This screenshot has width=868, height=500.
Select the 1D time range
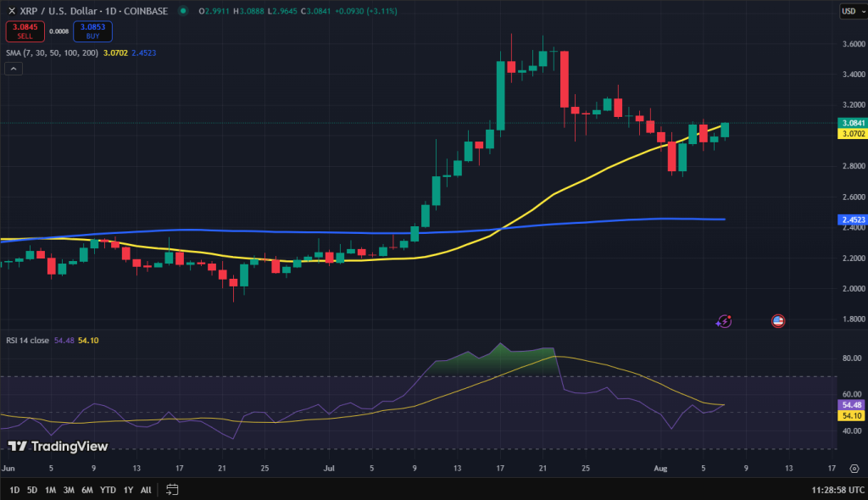point(14,490)
